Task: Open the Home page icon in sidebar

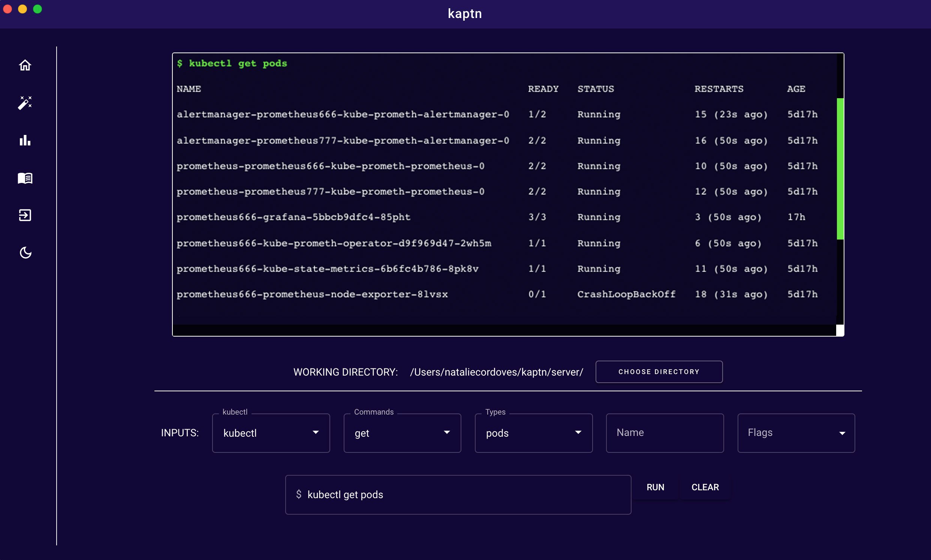Action: pyautogui.click(x=25, y=65)
